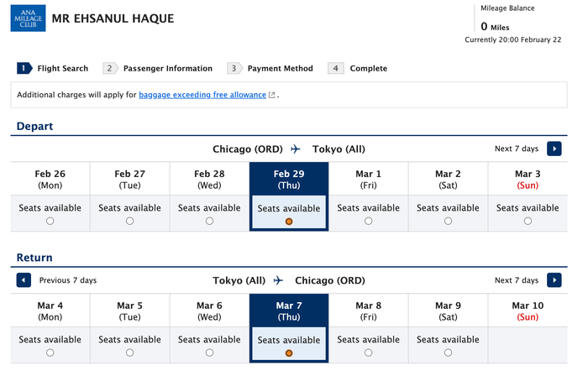Click the ANA Mileage Club logo
The width and height of the screenshot is (588, 381).
tap(28, 18)
